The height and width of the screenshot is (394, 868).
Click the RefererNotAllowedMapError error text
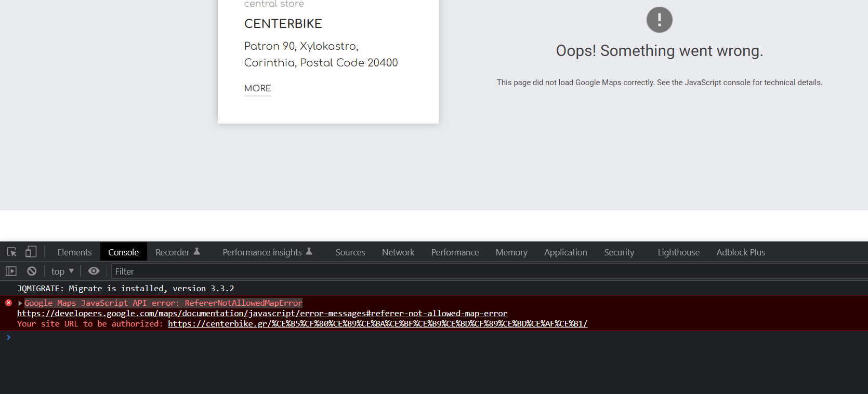243,303
